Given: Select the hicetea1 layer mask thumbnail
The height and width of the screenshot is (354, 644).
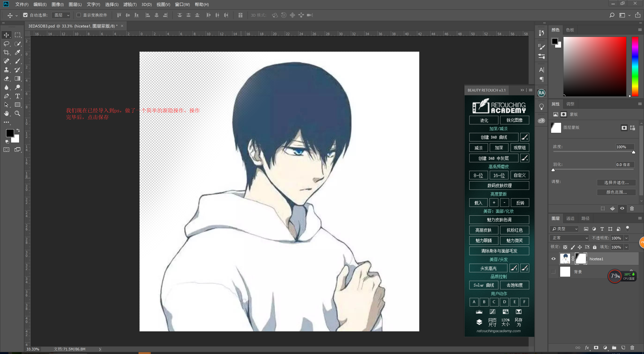Looking at the screenshot, I should (x=581, y=259).
